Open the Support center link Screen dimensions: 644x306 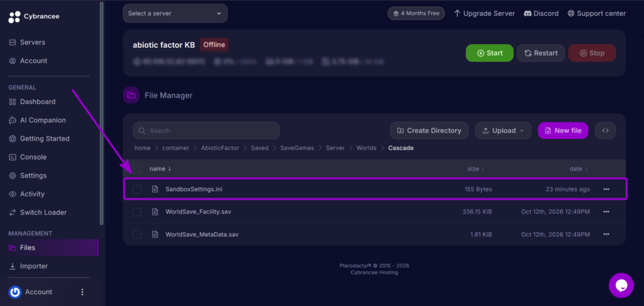(x=596, y=13)
